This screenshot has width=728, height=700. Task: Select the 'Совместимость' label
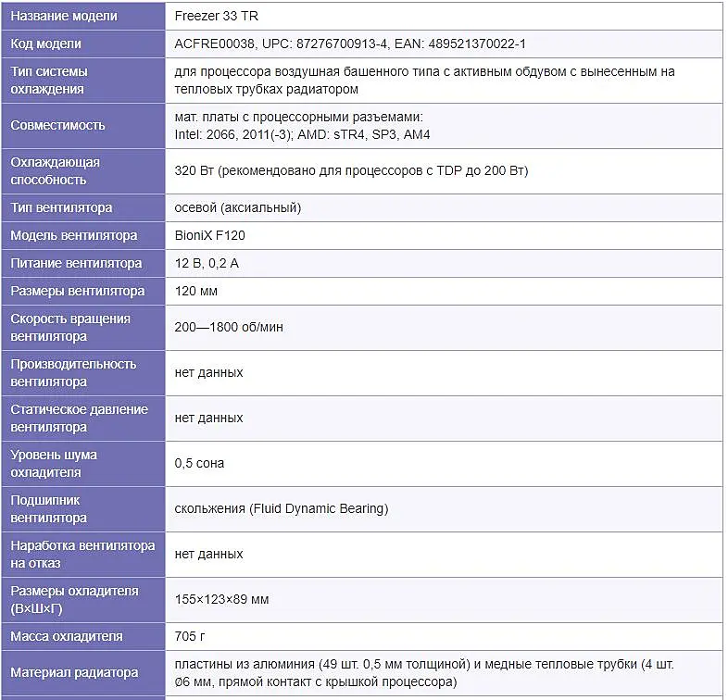tap(57, 126)
